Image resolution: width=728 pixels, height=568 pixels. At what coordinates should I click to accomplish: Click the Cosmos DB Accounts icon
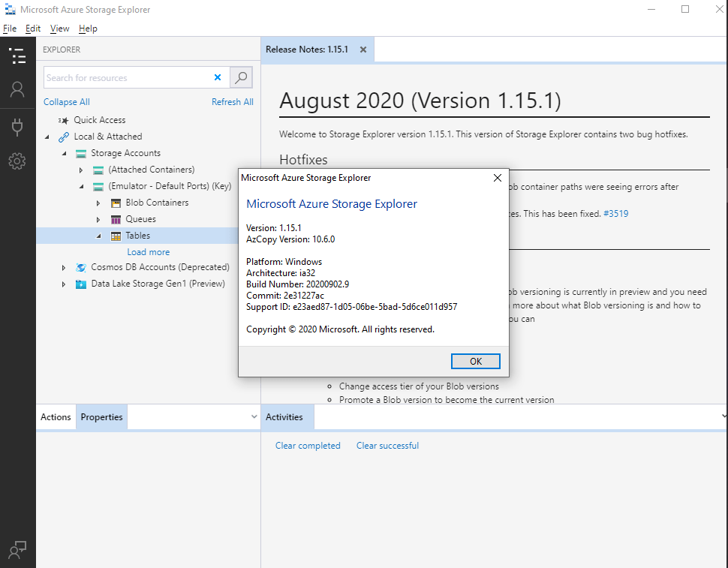coord(81,268)
